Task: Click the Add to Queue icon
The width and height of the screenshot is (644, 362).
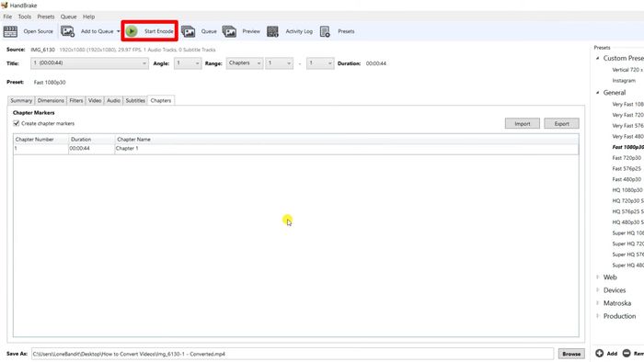Action: (x=67, y=31)
